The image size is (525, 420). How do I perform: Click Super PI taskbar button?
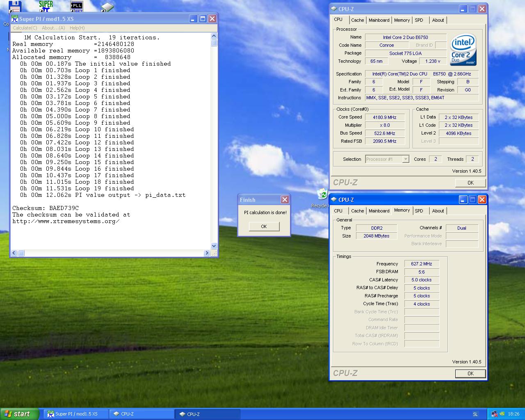[x=76, y=414]
